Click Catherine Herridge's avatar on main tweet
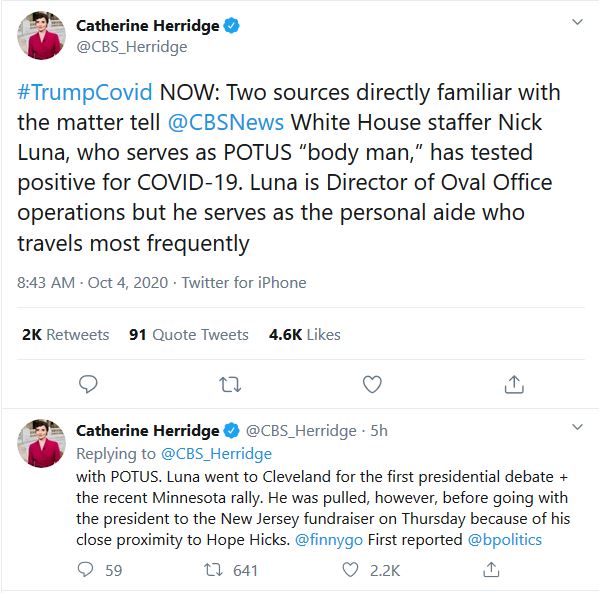599x593 pixels. tap(41, 36)
